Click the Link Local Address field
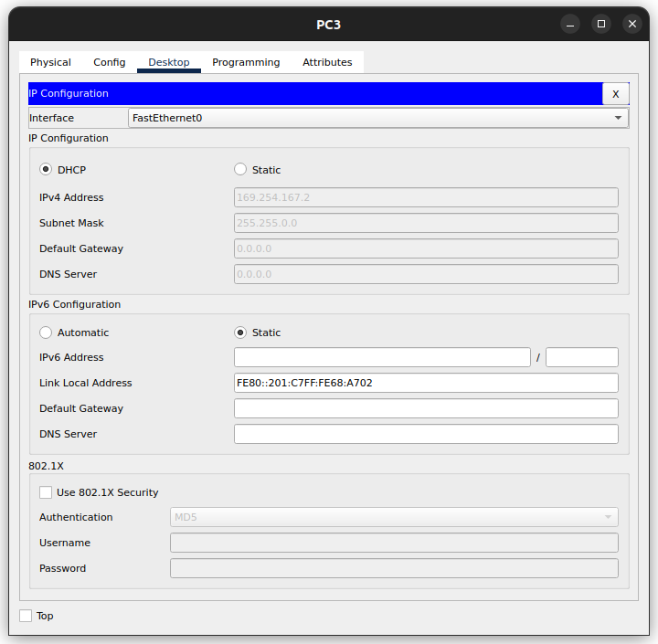 [426, 383]
